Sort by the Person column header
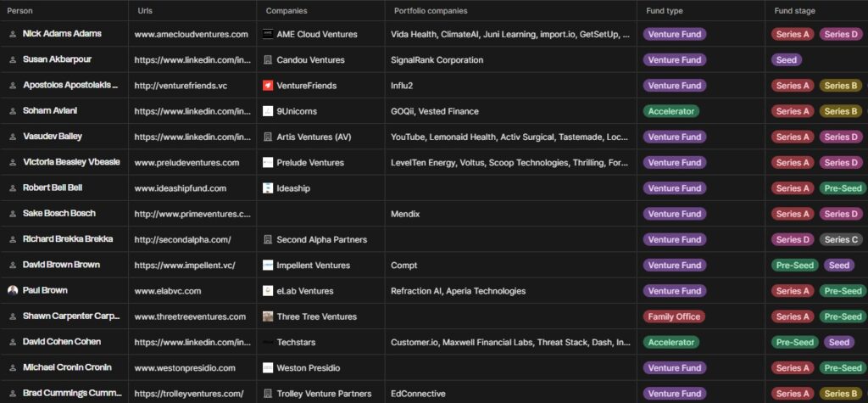868x403 pixels. coord(20,10)
